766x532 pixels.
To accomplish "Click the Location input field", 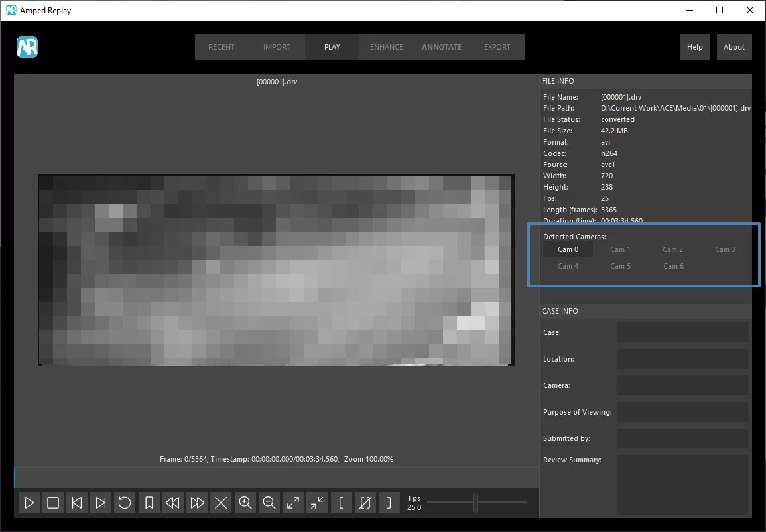I will (682, 359).
